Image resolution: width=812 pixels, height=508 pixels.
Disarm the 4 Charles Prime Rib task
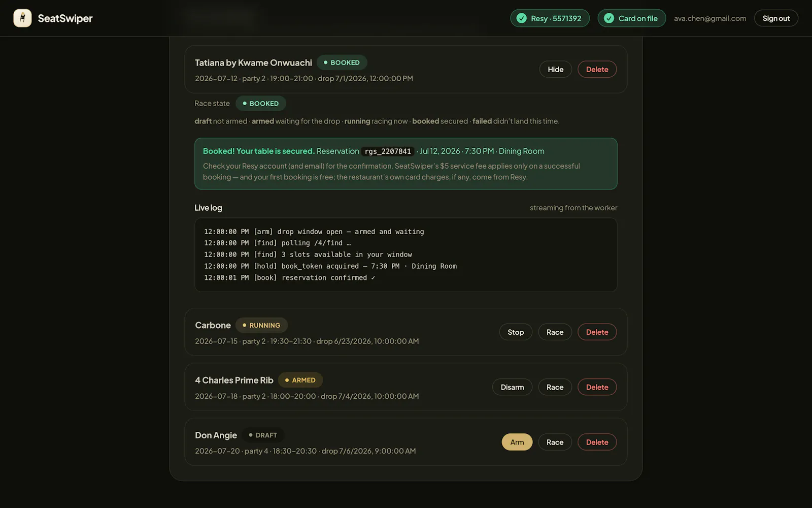click(512, 387)
